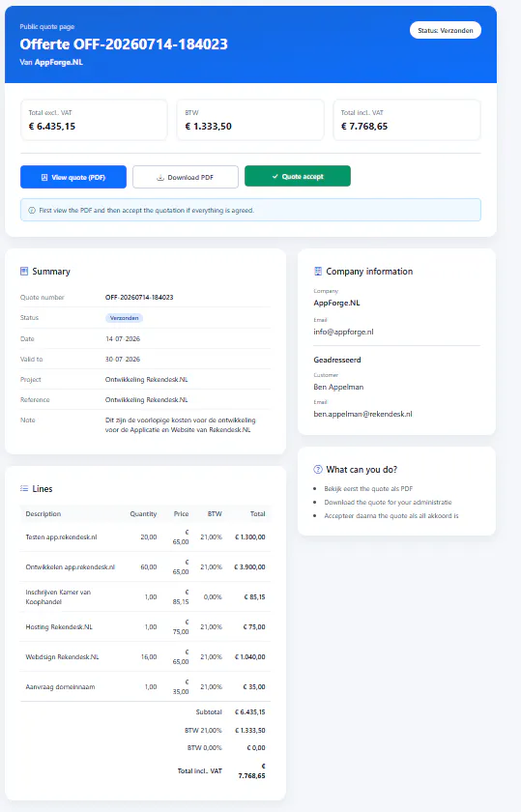
Task: Click the Total excl. VAT amount € 6.435,15 card
Action: pos(94,120)
